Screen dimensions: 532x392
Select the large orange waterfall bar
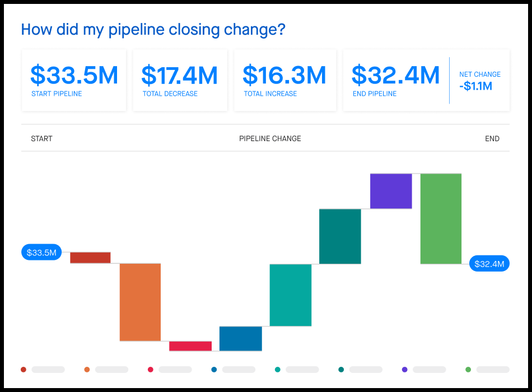[140, 302]
